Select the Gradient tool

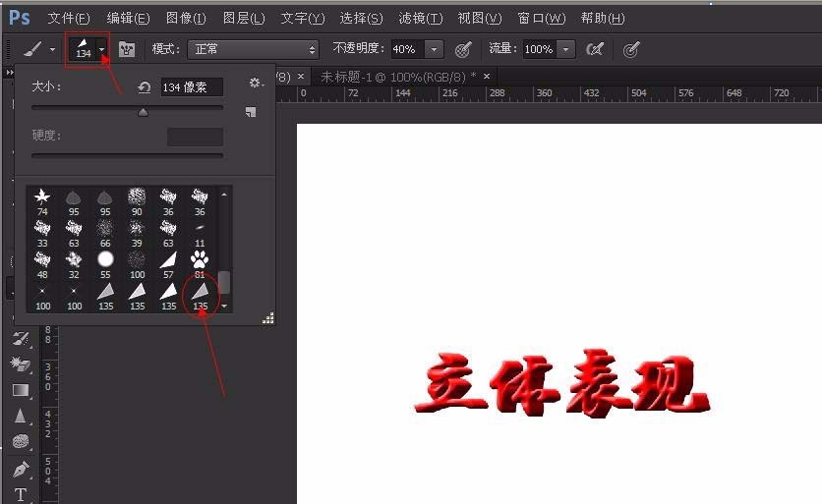click(x=21, y=390)
